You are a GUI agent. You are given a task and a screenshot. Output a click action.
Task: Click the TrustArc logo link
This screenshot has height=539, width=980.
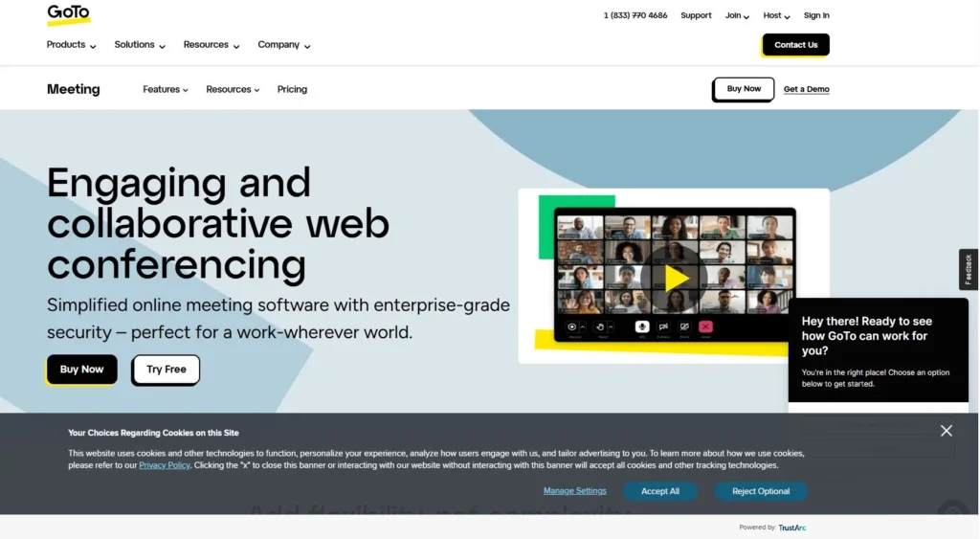point(791,528)
